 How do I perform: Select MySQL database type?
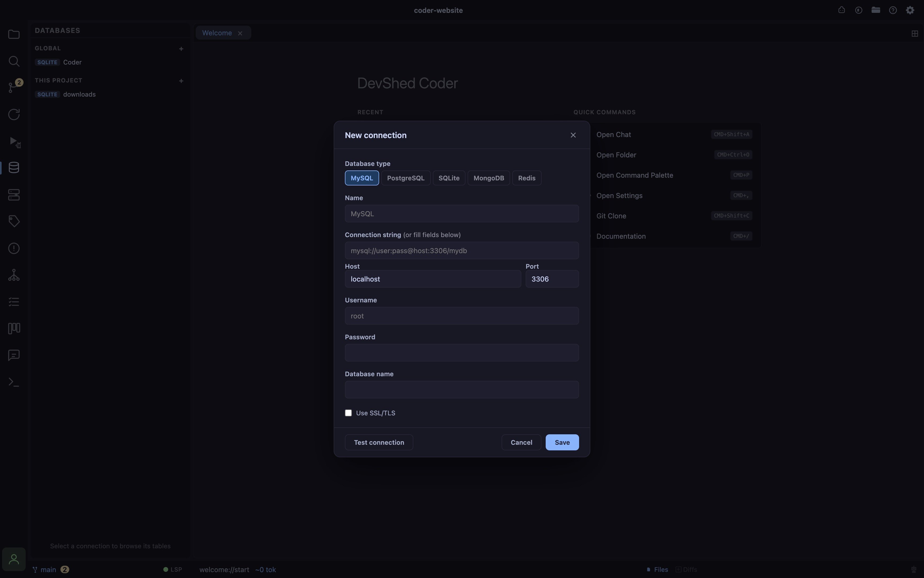tap(361, 178)
